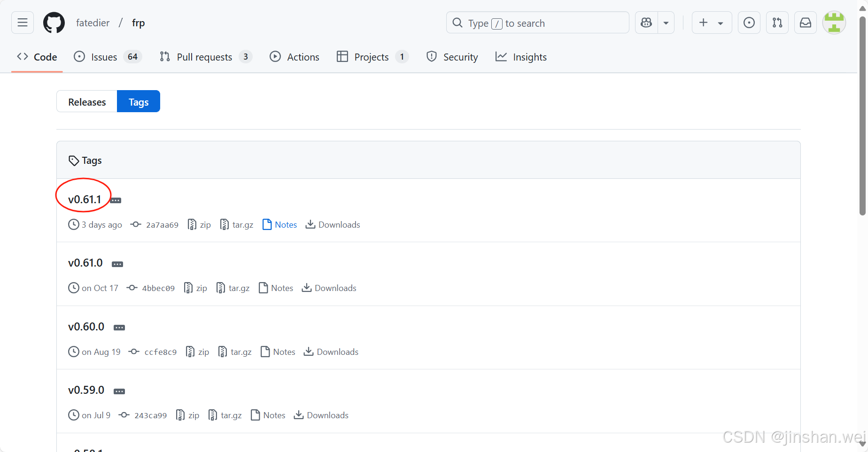Open the fatedier owner link

pos(93,23)
